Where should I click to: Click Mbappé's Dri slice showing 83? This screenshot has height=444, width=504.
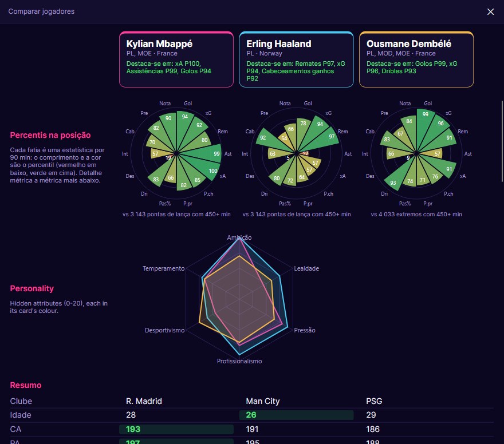coord(159,175)
